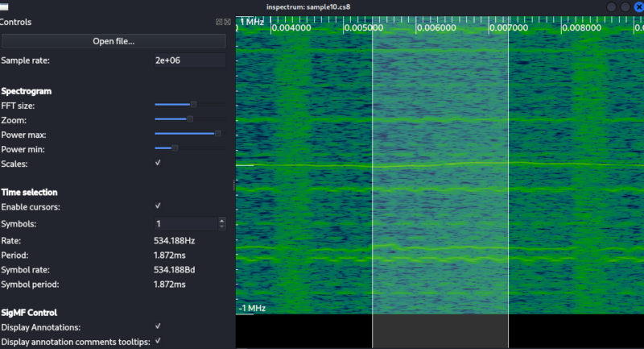Screen dimensions: 644x349
Task: Click the FFT size slider handle
Action: [x=193, y=105]
